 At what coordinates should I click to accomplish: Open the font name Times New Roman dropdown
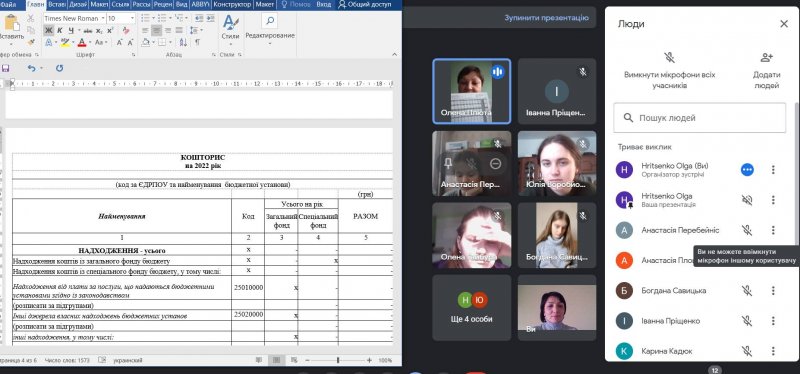tap(103, 18)
